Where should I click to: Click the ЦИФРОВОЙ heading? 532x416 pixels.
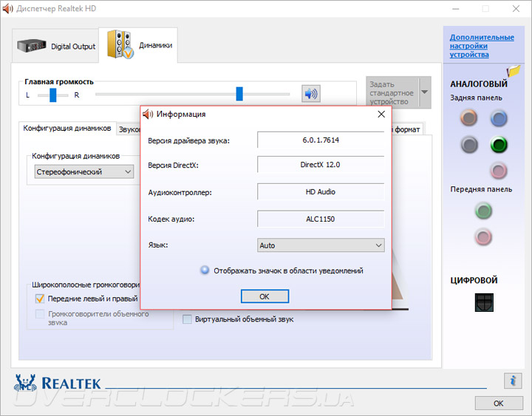[474, 280]
